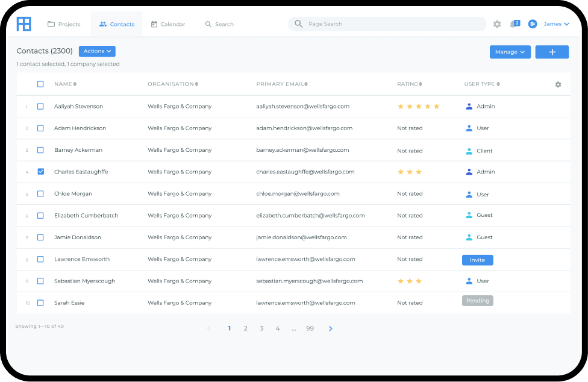Go to page 2
Screen dimensions: 588x382
[x=245, y=328]
